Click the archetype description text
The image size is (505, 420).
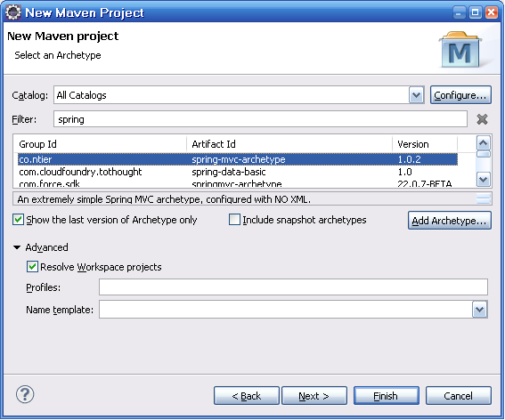[x=164, y=199]
